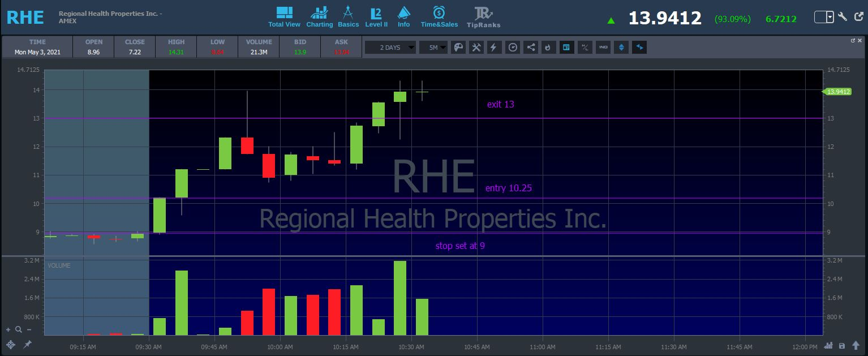Click the BID 13.9 cell

click(x=300, y=47)
